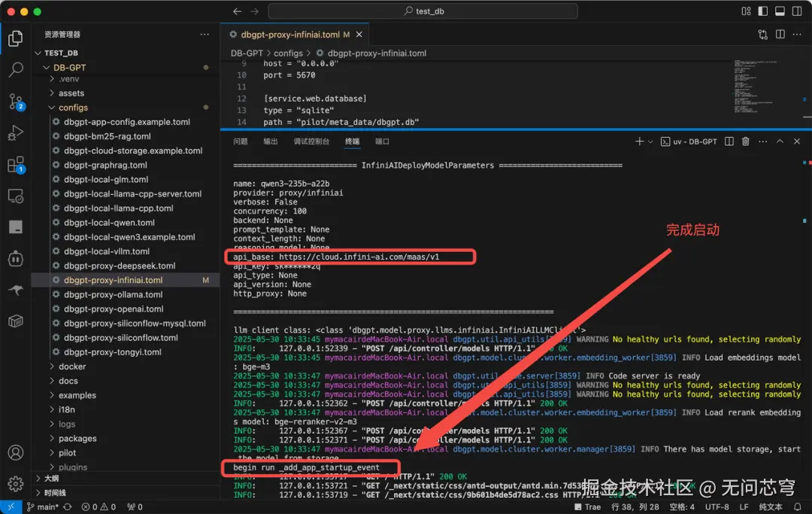Kill terminal with the trash icon
The width and height of the screenshot is (812, 514).
point(746,141)
